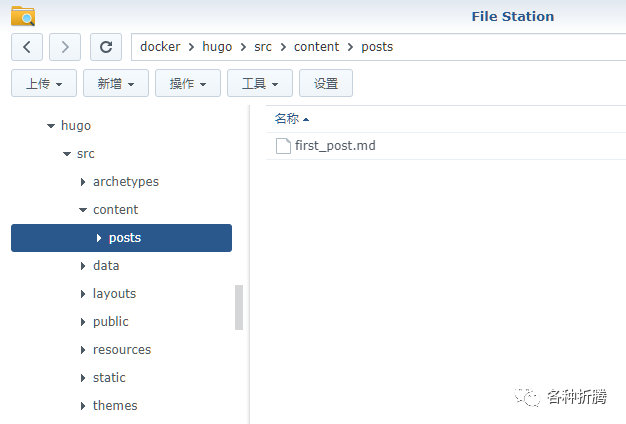Screen dimensions: 626x424
Task: Click content in the breadcrumb path
Action: click(316, 47)
